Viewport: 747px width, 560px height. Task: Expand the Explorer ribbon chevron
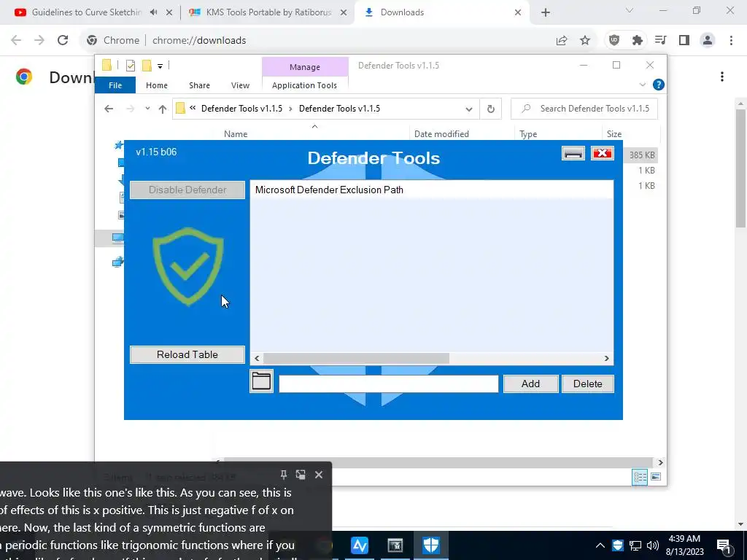[642, 85]
